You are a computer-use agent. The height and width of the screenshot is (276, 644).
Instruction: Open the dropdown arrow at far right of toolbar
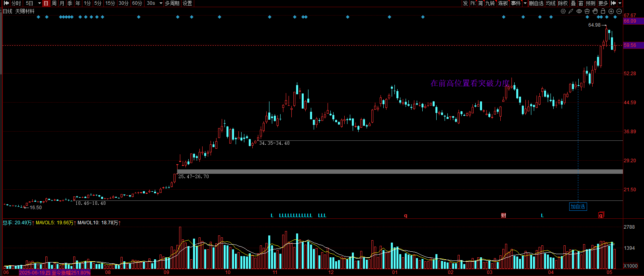tap(620, 3)
